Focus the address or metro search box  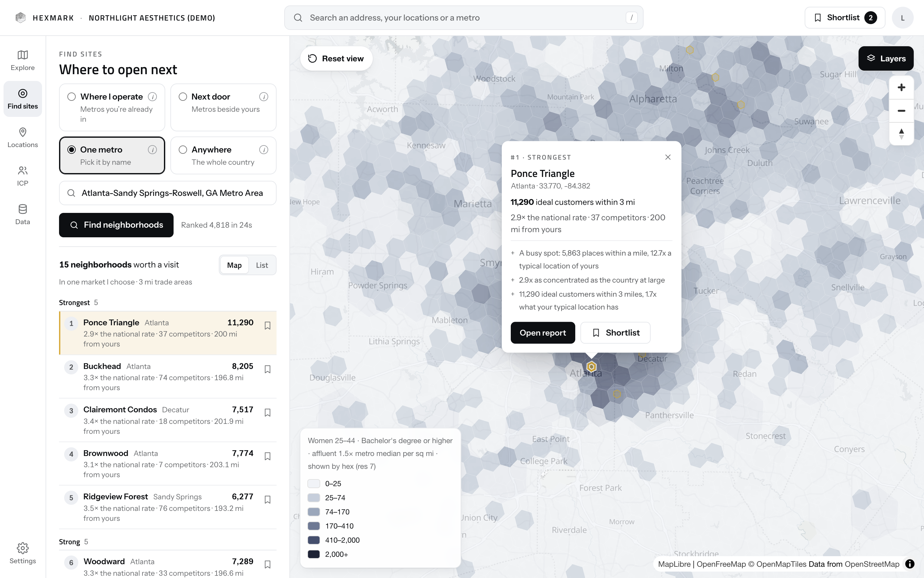pos(464,18)
